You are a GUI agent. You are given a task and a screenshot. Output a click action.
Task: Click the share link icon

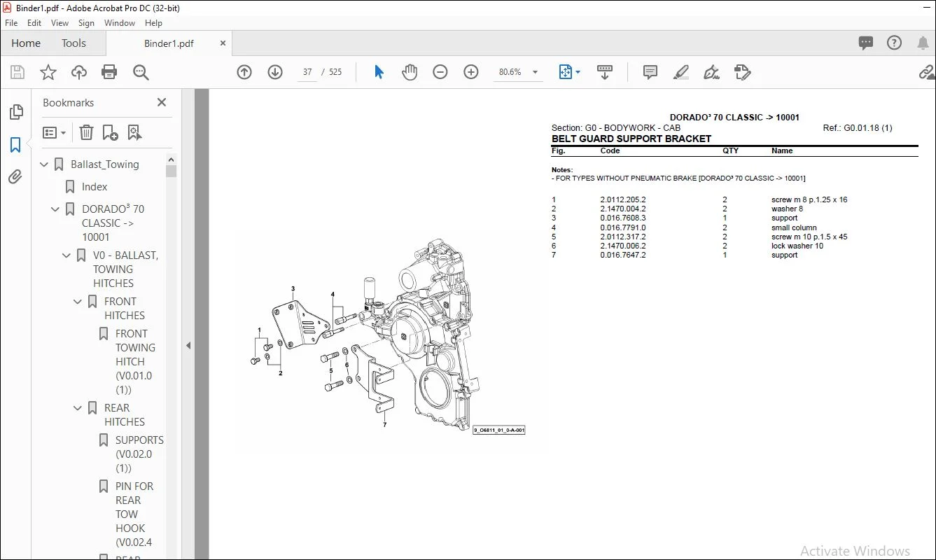[x=927, y=72]
